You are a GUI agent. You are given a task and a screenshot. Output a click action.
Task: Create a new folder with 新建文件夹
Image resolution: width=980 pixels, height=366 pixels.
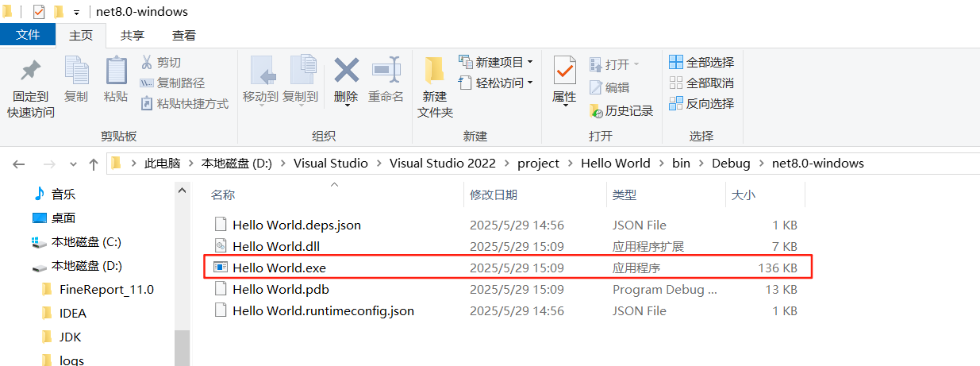[435, 87]
